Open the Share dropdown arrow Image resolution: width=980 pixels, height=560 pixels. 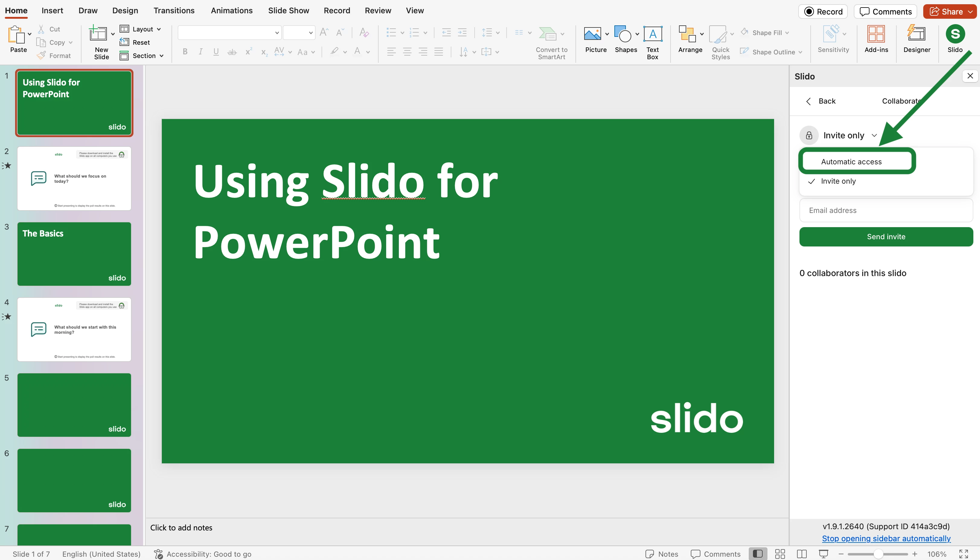(x=970, y=11)
